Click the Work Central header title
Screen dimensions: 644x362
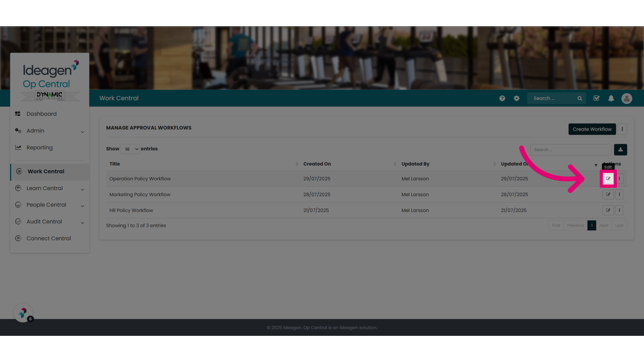point(119,98)
